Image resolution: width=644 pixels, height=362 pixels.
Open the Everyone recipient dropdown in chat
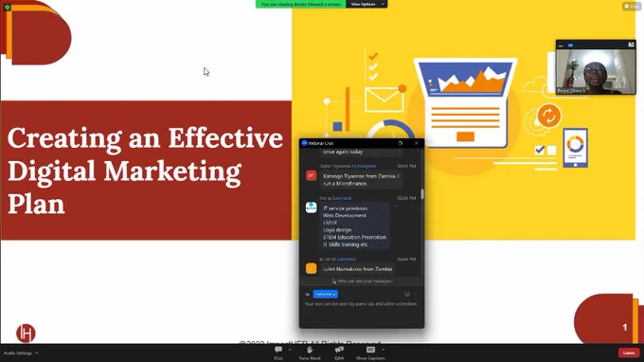(325, 294)
